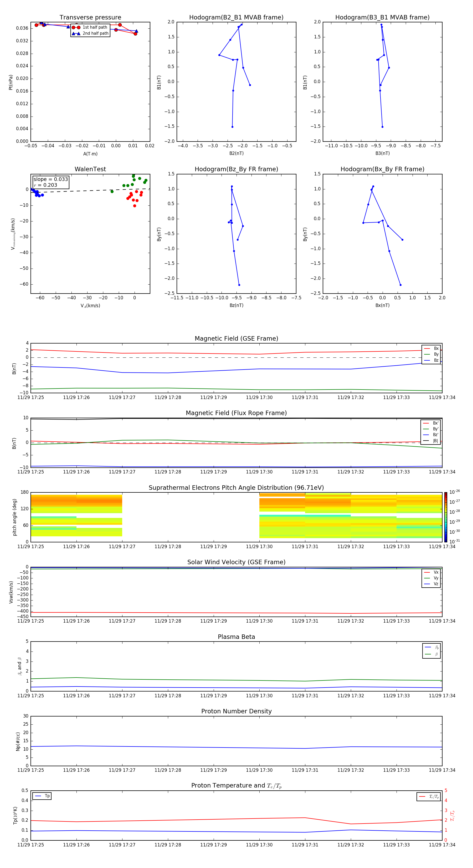
Task: Click the "Solar Wind Velocity (GSE Frame)" title
Action: coord(236,562)
